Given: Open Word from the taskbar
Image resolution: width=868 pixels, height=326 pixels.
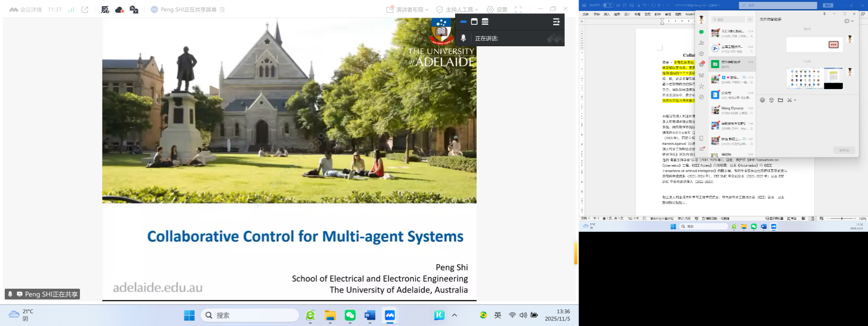Looking at the screenshot, I should [x=370, y=315].
